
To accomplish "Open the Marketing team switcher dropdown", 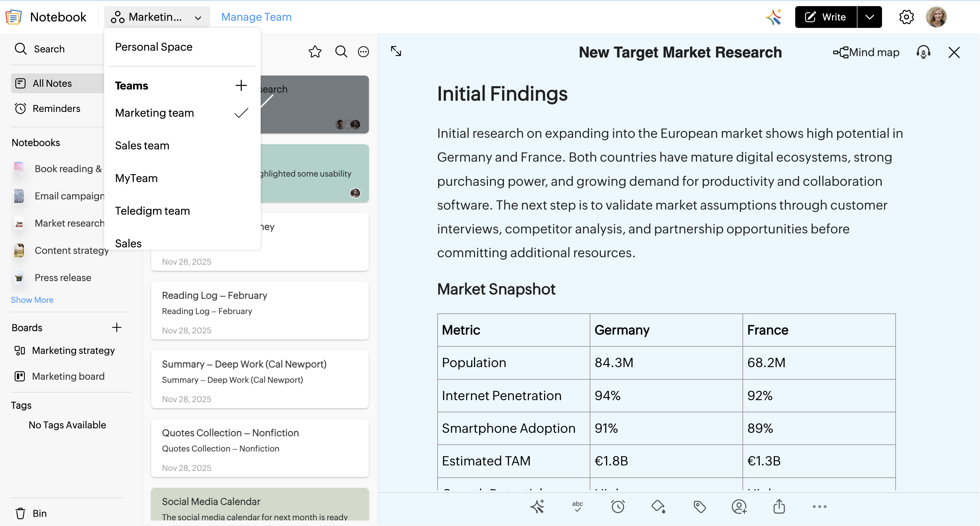I will click(x=157, y=17).
